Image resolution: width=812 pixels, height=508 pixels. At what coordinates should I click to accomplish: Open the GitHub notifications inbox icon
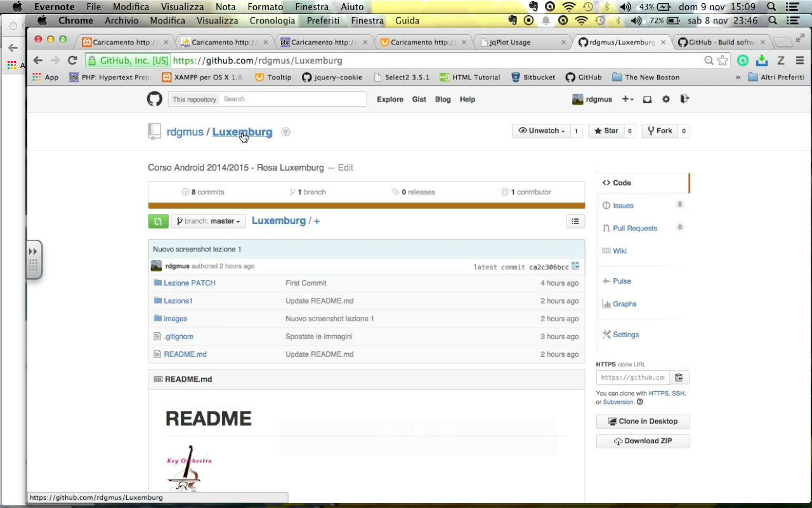coord(647,99)
